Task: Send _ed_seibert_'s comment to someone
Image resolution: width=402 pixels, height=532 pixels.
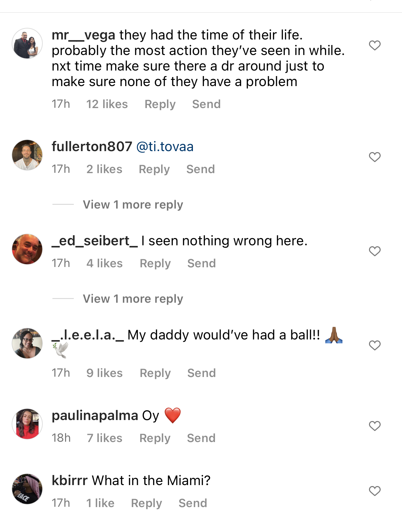Action: [x=201, y=263]
